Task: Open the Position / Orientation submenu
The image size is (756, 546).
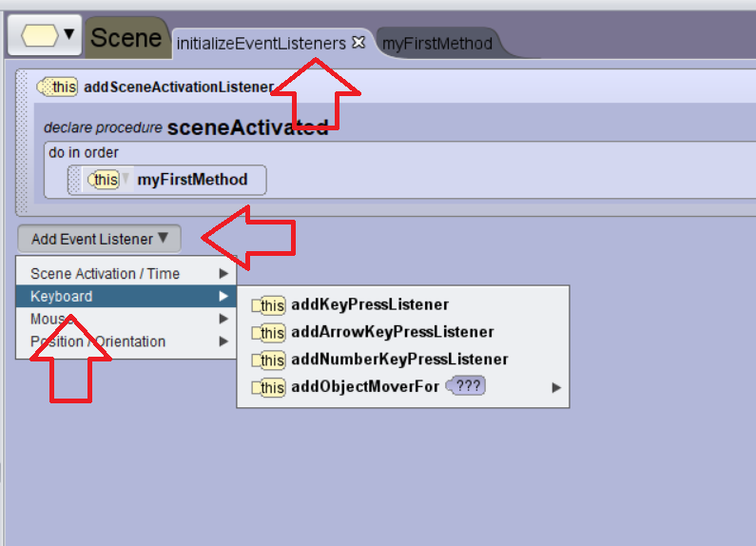Action: [x=126, y=341]
